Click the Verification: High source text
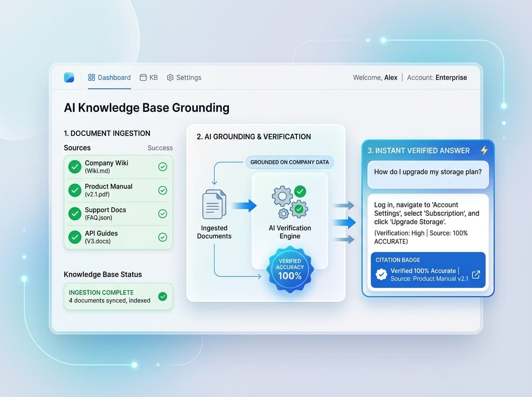 click(421, 237)
